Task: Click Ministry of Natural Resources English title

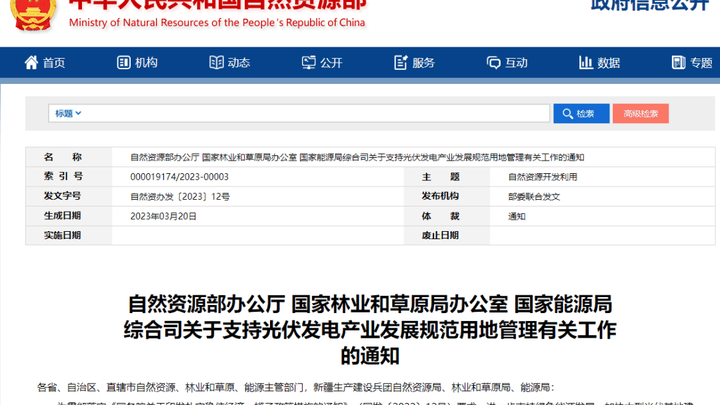Action: pyautogui.click(x=217, y=22)
